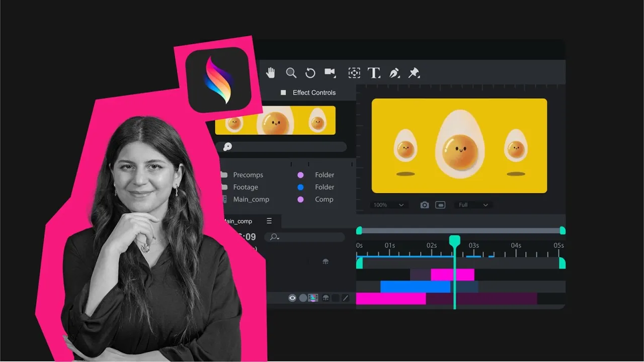Select the Camera tool in toolbar
This screenshot has height=362, width=644.
330,72
